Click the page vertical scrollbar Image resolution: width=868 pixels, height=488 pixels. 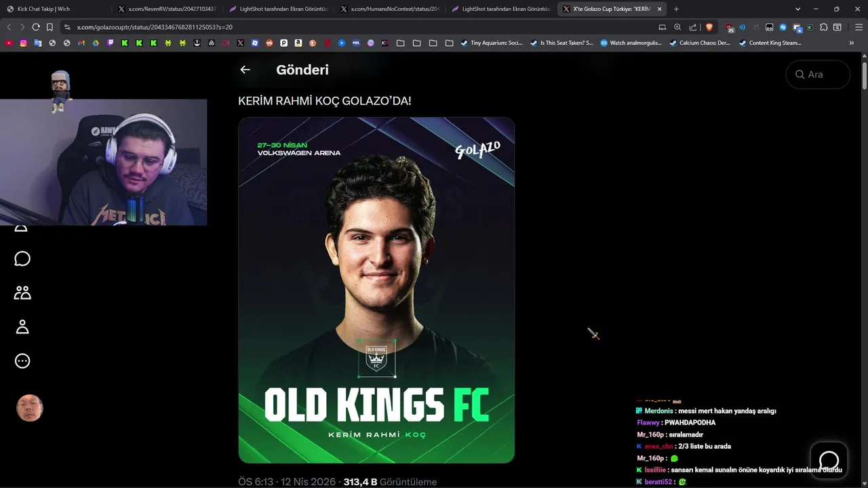[x=865, y=75]
